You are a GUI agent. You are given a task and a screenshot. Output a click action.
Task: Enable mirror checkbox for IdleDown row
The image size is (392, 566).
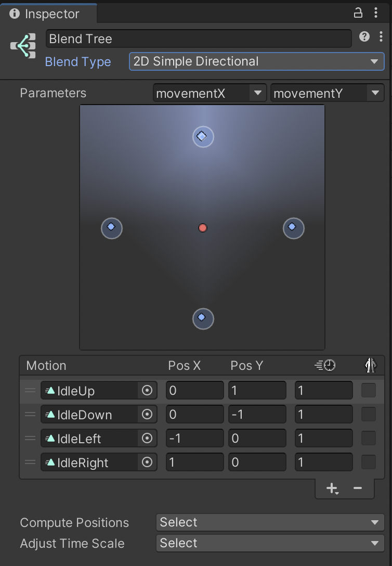369,414
